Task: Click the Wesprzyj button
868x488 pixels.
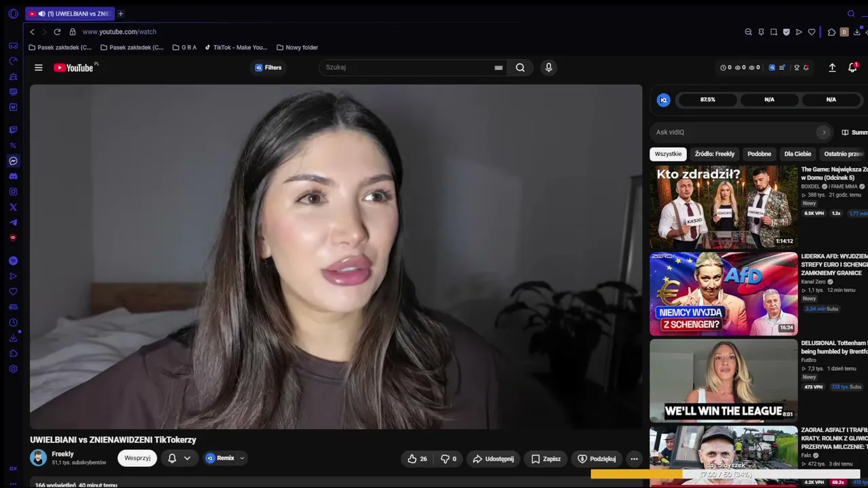Action: [137, 458]
